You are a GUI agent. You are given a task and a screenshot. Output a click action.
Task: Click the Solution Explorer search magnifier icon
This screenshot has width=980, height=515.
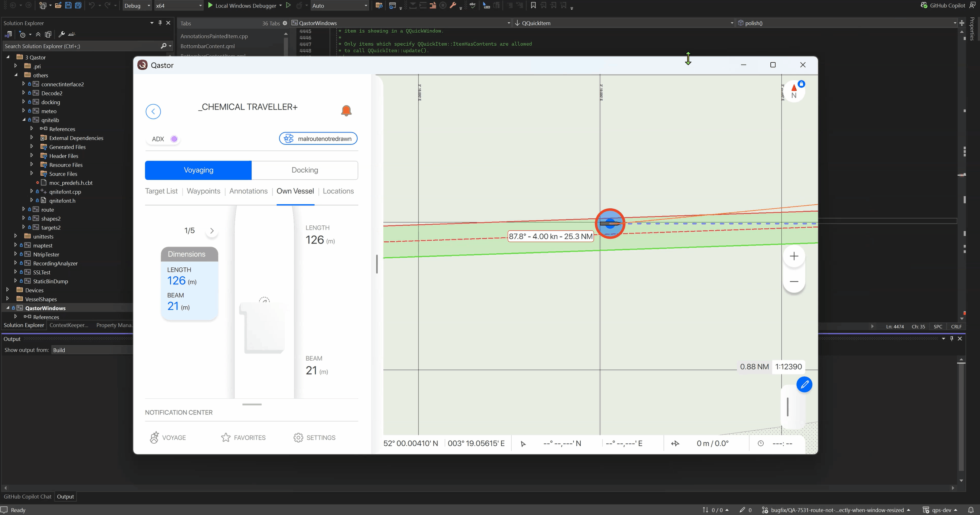coord(164,46)
